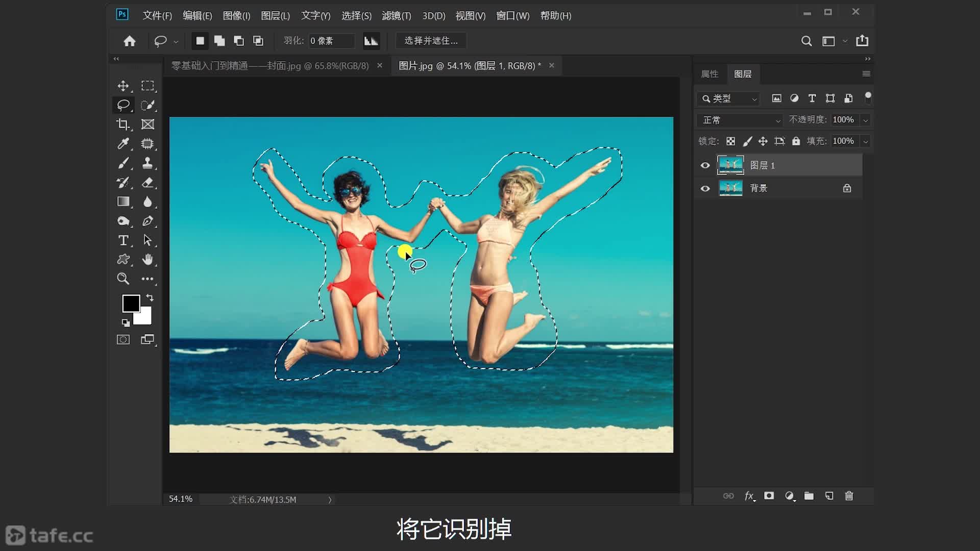Edit the feather 羽化 pixel field
The image size is (980, 551).
tap(332, 41)
